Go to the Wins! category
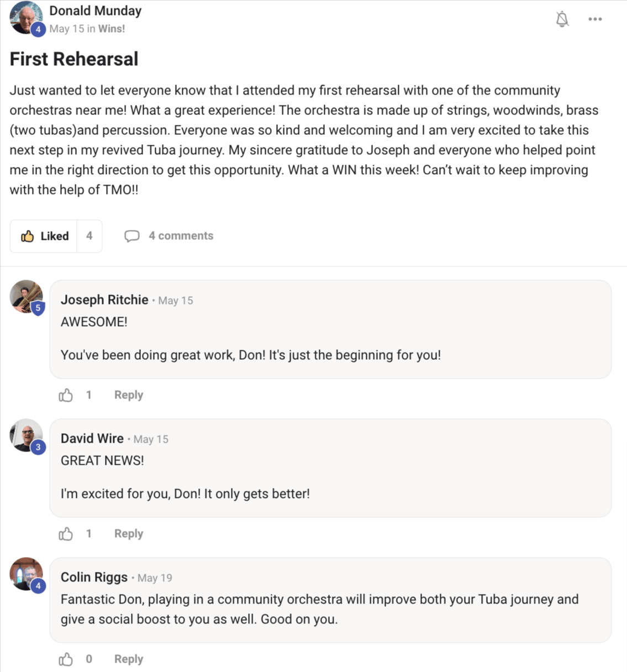The height and width of the screenshot is (672, 627). [112, 29]
